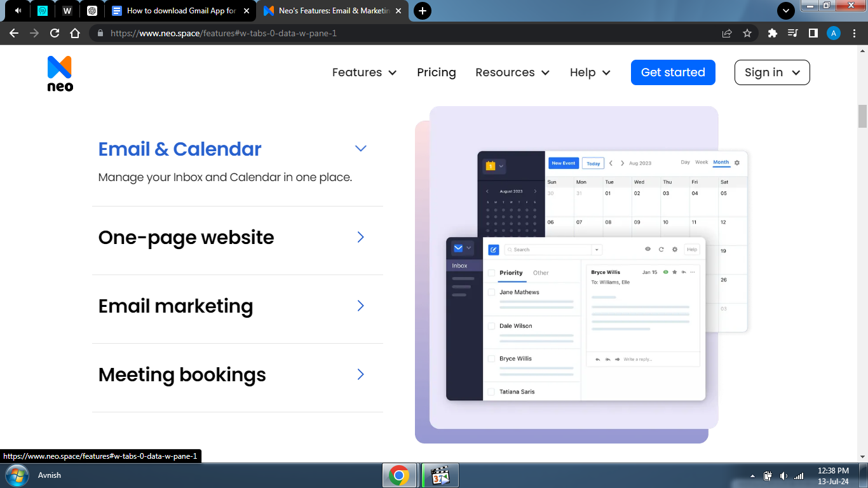
Task: Go back with the browser back arrow
Action: (x=14, y=33)
